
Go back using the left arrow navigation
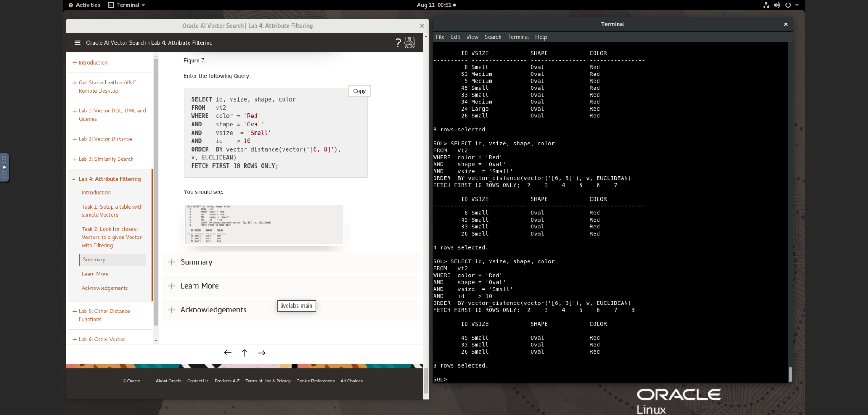pos(227,353)
